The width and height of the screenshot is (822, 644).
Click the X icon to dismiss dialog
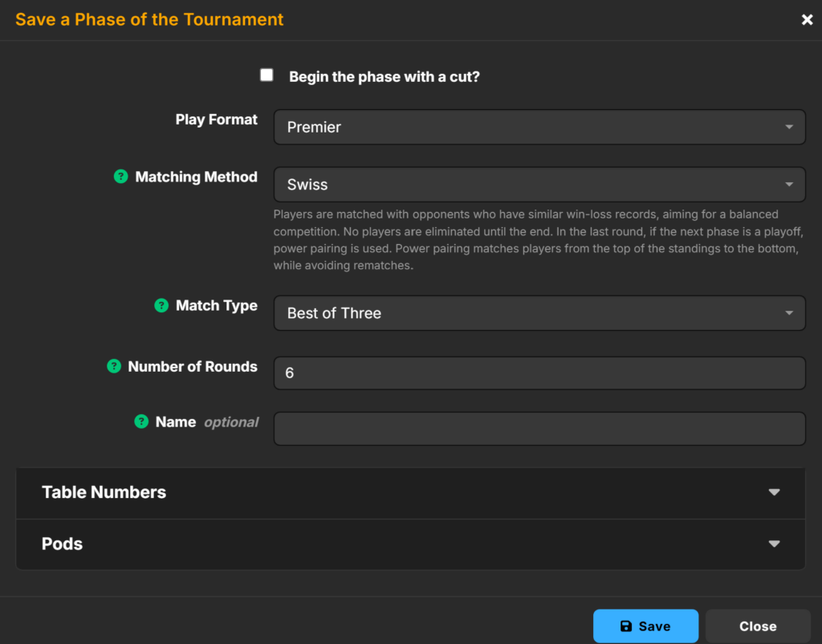pyautogui.click(x=807, y=20)
